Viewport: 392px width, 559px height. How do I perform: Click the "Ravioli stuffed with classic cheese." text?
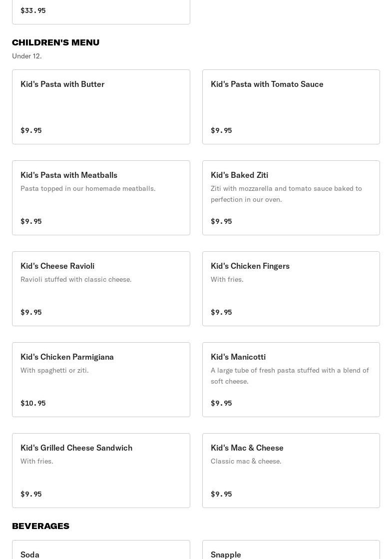(x=76, y=279)
